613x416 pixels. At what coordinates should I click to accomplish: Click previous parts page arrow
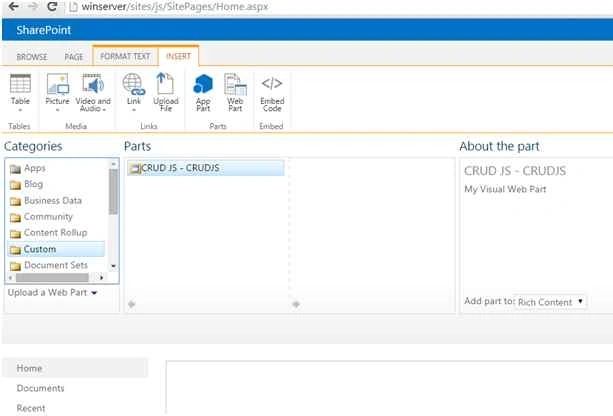(132, 304)
